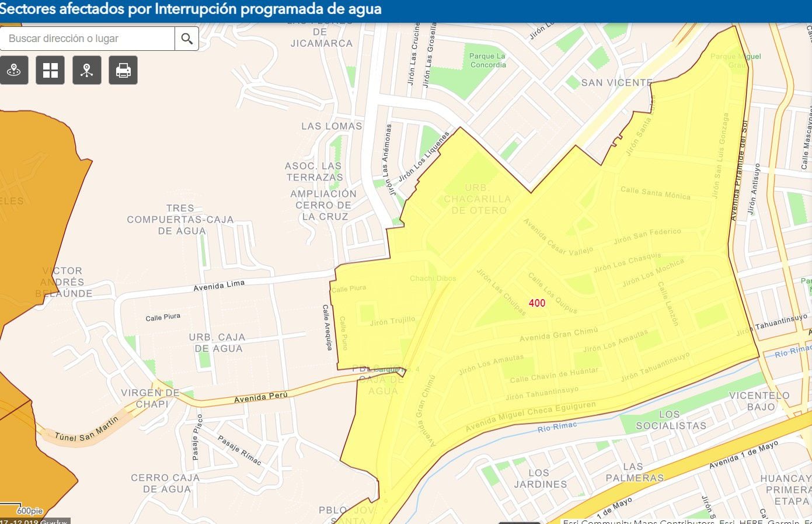Click the 'Parque La Concordia' label
This screenshot has height=524, width=812.
click(x=487, y=60)
